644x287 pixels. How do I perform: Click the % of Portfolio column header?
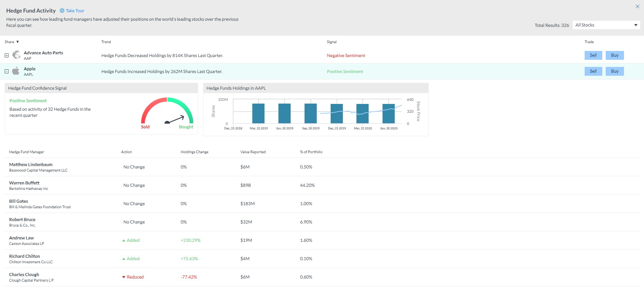click(x=311, y=152)
